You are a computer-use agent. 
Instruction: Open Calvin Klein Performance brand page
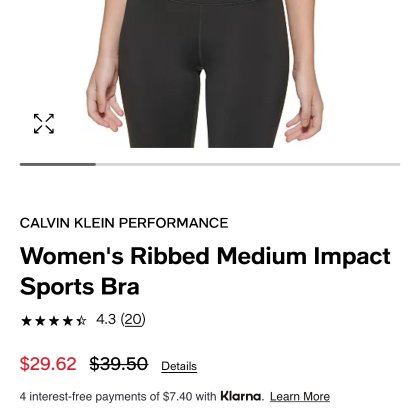tap(124, 223)
